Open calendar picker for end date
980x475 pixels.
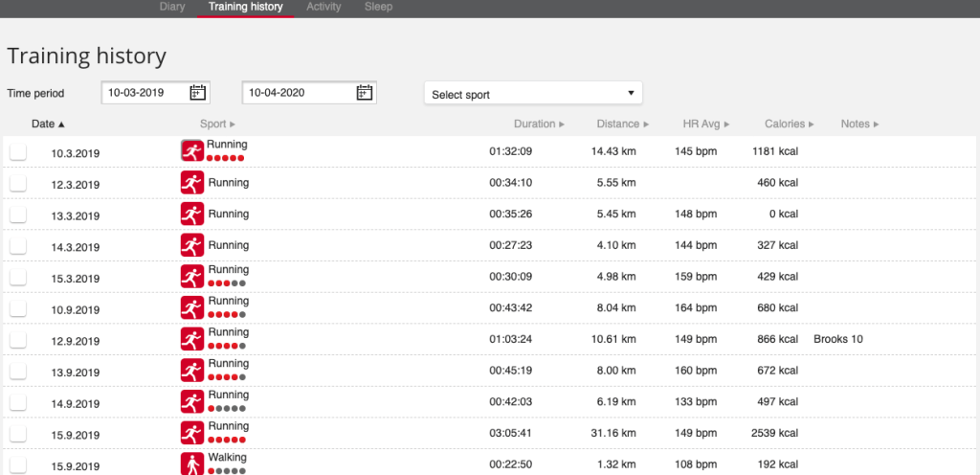pyautogui.click(x=364, y=93)
